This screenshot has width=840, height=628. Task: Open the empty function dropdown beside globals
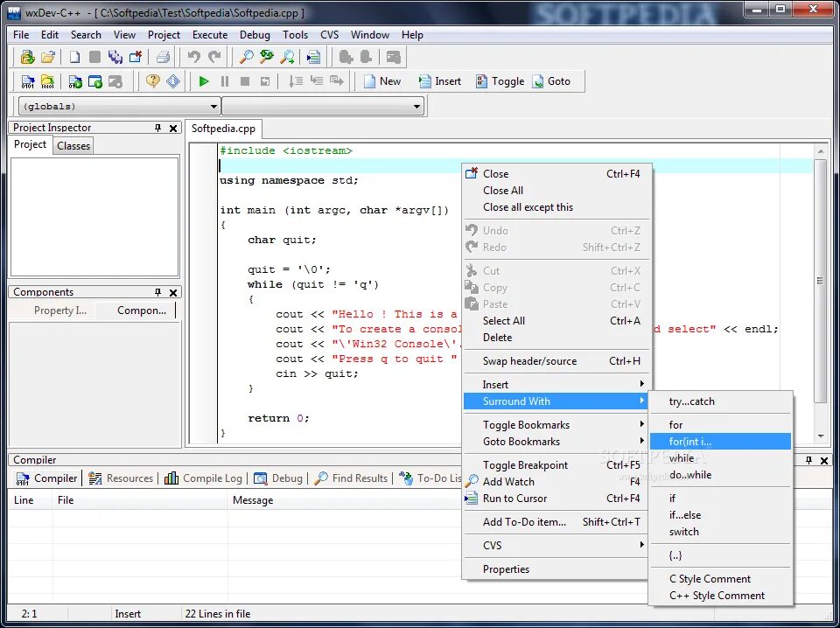coord(323,106)
